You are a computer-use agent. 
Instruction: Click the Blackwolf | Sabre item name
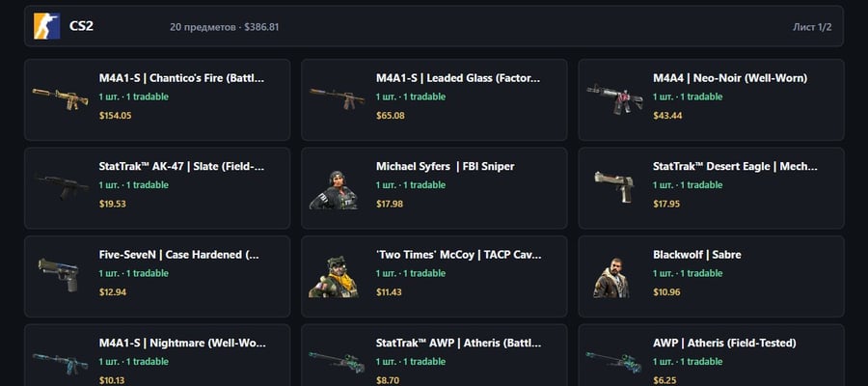697,255
